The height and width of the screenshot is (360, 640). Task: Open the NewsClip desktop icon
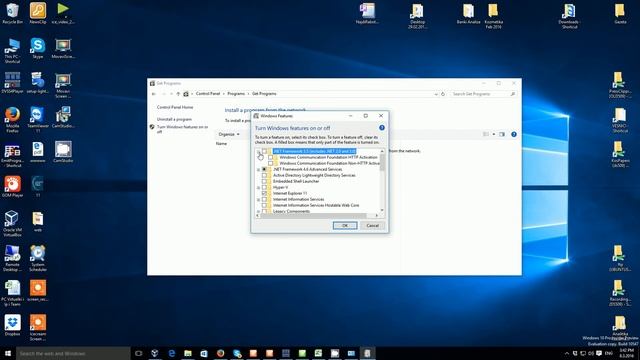pos(38,13)
